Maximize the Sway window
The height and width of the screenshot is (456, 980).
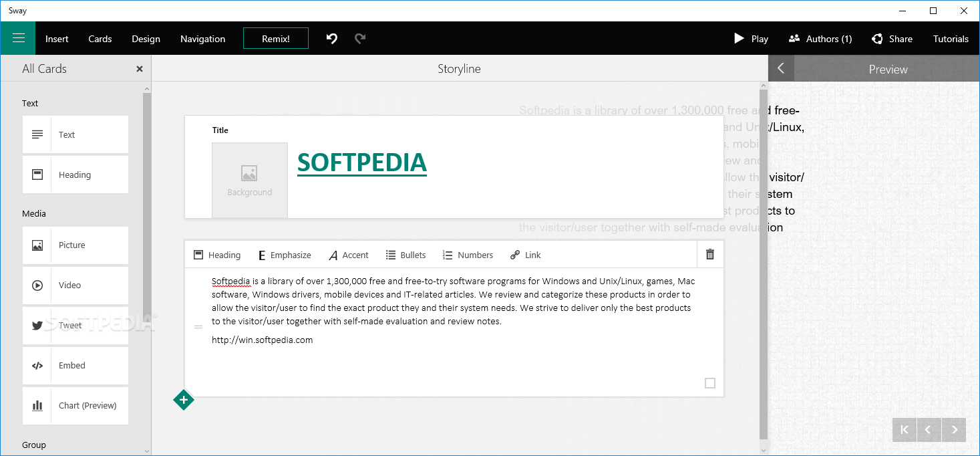pos(933,11)
